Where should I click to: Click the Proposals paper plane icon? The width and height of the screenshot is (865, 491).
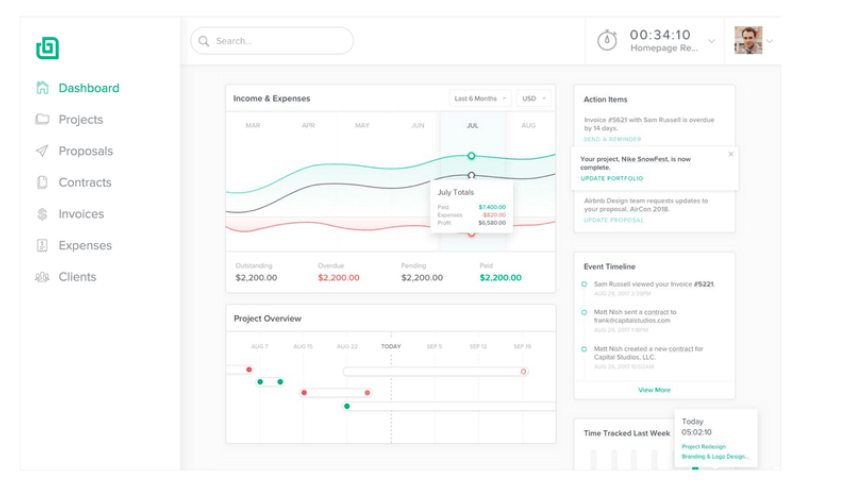(x=42, y=151)
